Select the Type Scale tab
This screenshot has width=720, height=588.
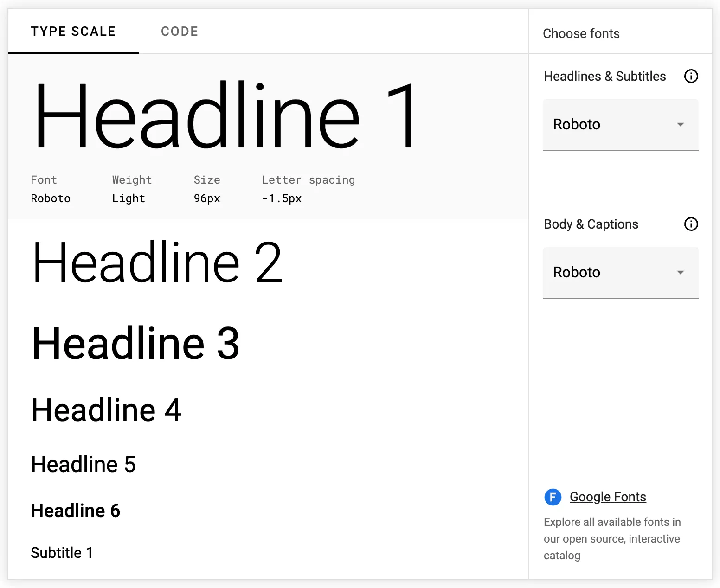tap(73, 32)
